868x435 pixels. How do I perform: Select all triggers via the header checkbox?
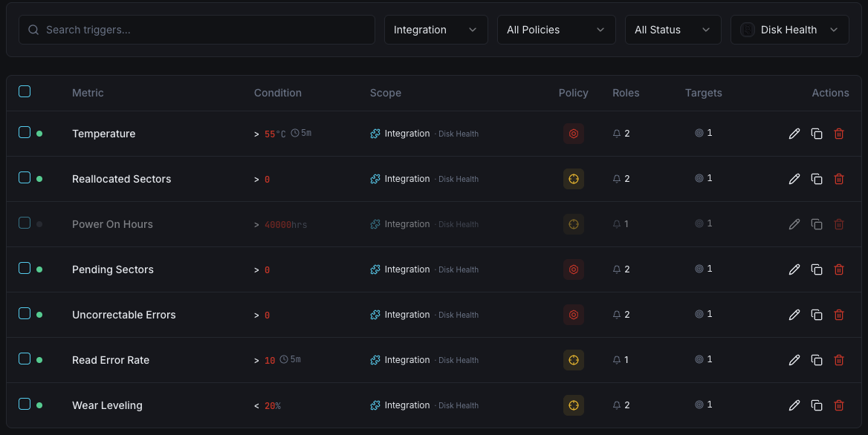[25, 91]
